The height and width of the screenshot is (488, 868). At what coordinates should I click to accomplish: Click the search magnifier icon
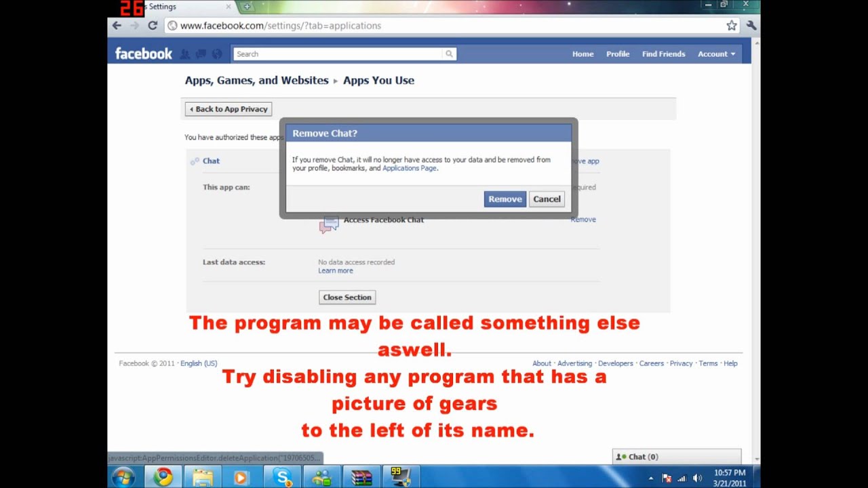coord(449,54)
